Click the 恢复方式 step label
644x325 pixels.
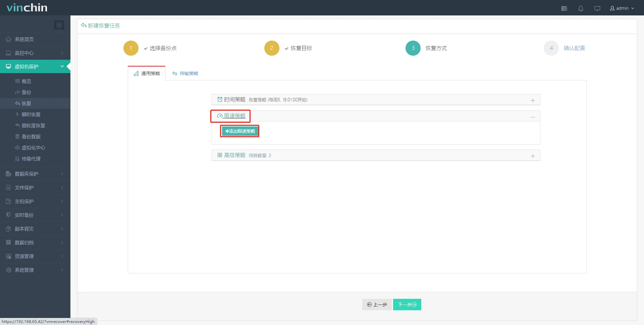(x=436, y=48)
